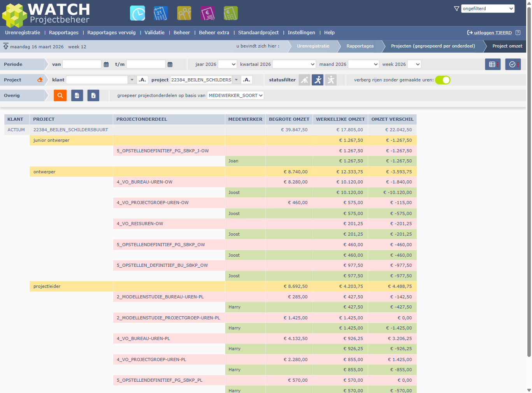This screenshot has height=393, width=532.
Task: Open the 'maand 2026' dropdown
Action: (x=363, y=64)
